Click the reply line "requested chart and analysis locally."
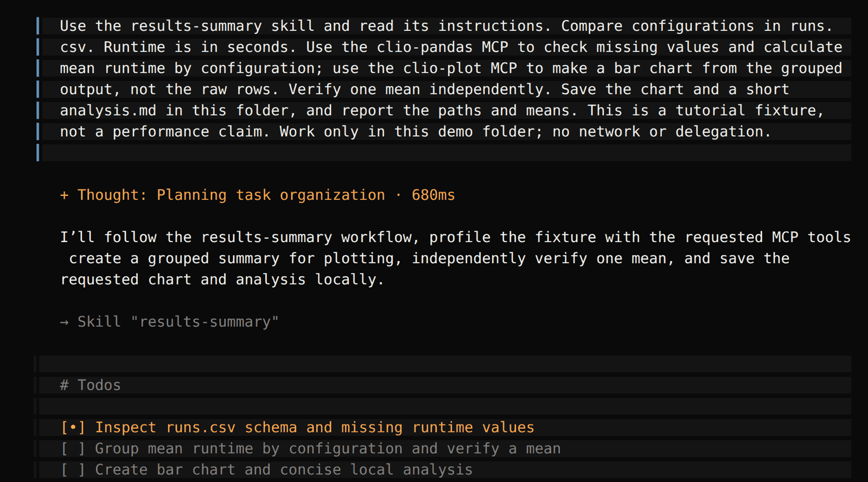Viewport: 868px width, 482px height. (x=222, y=280)
